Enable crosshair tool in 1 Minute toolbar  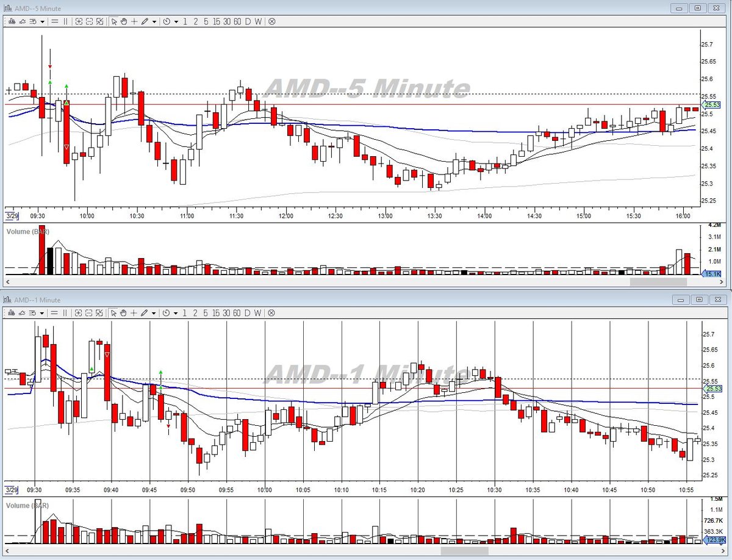pos(134,312)
